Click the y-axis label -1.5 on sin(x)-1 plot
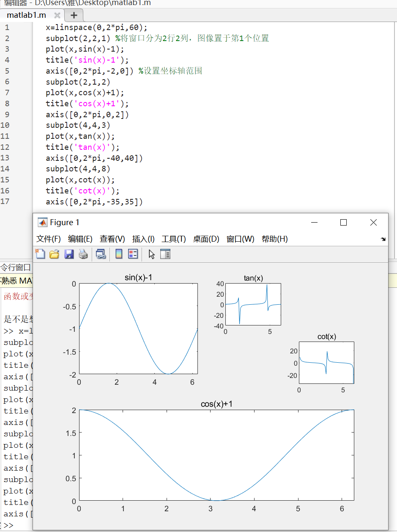The width and height of the screenshot is (397, 532). [69, 352]
